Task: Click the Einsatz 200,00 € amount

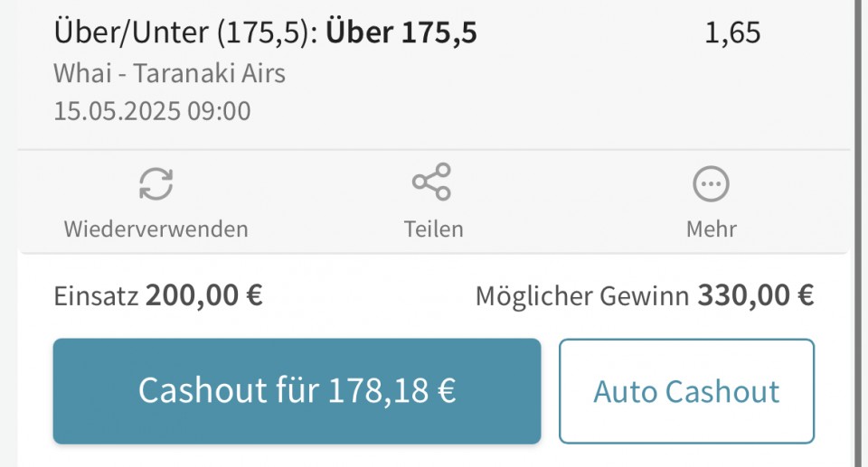Action: coord(204,294)
